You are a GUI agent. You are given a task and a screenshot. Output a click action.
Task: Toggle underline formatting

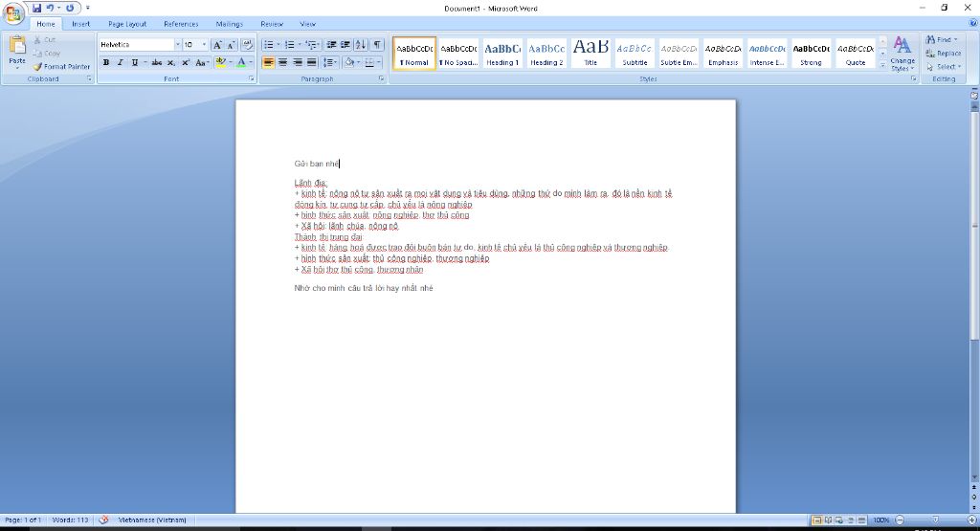134,62
